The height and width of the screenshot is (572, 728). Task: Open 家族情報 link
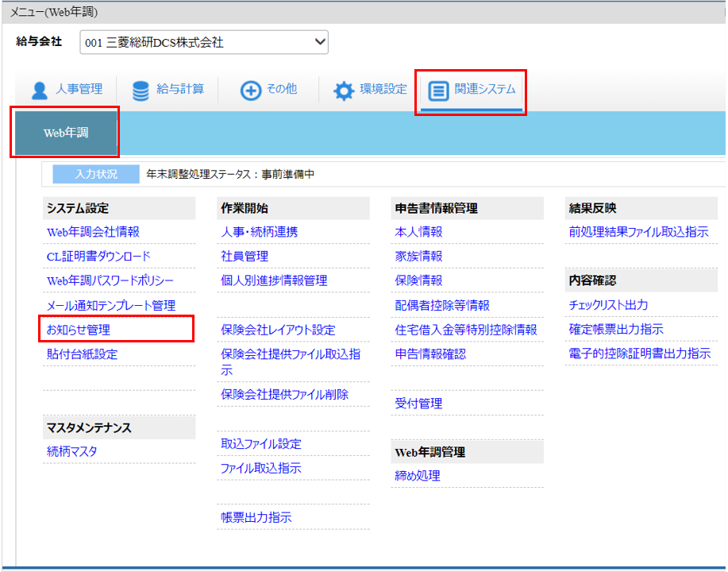pyautogui.click(x=419, y=257)
